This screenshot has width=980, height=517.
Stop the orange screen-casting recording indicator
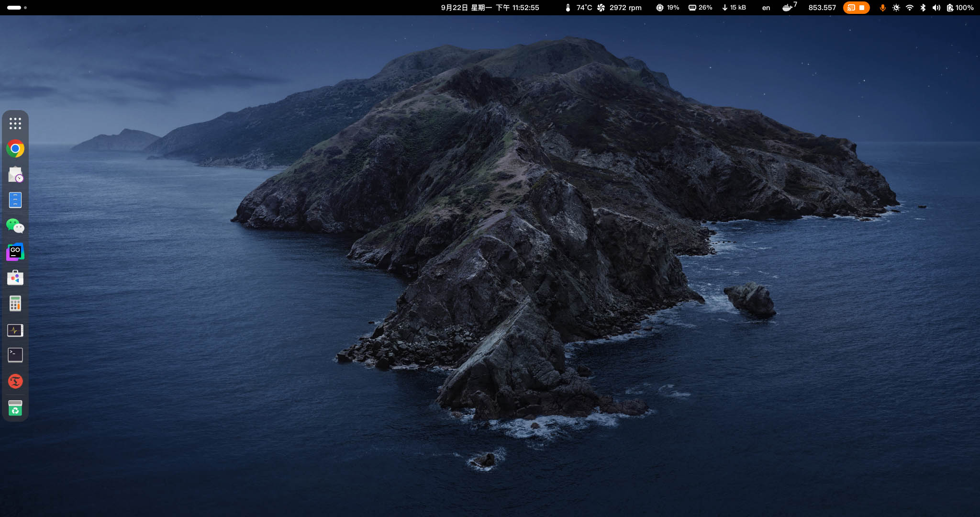[862, 8]
